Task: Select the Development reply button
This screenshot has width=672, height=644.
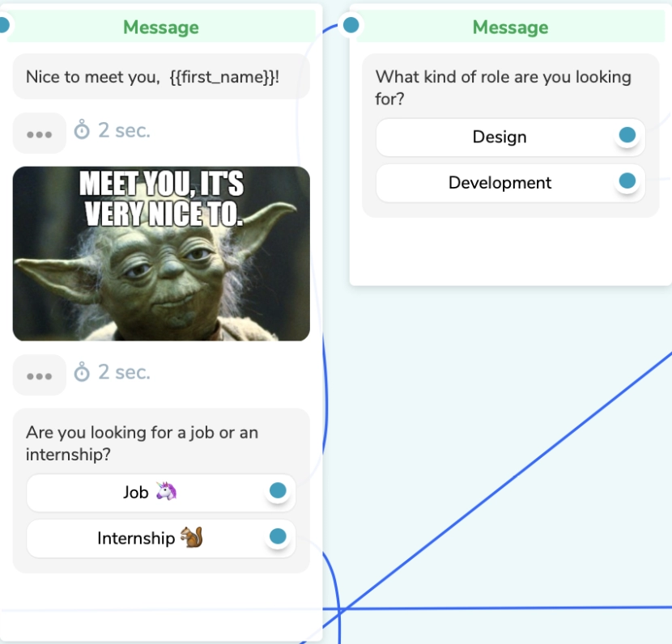Action: pos(500,183)
